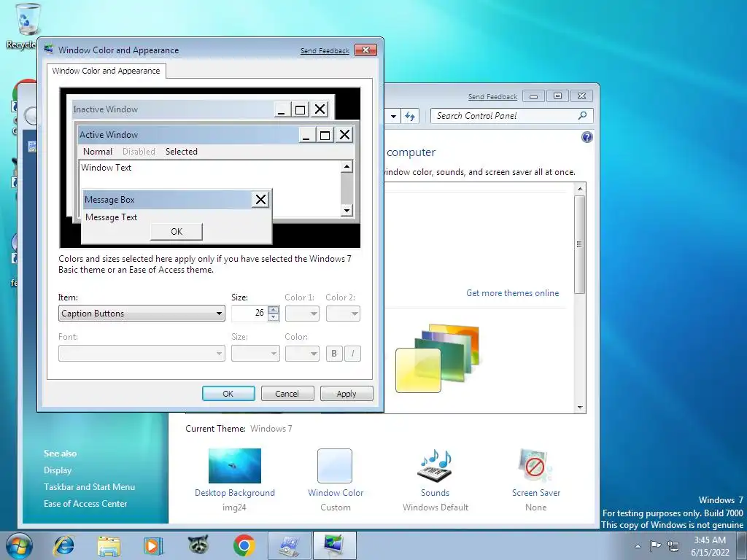
Task: Open Action Center flag icon in tray
Action: click(656, 545)
